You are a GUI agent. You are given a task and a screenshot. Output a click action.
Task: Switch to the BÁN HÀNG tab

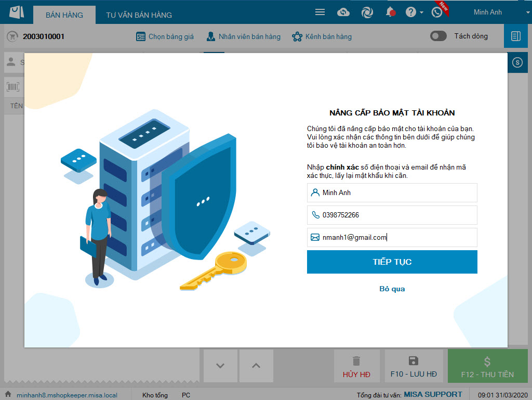click(x=64, y=15)
